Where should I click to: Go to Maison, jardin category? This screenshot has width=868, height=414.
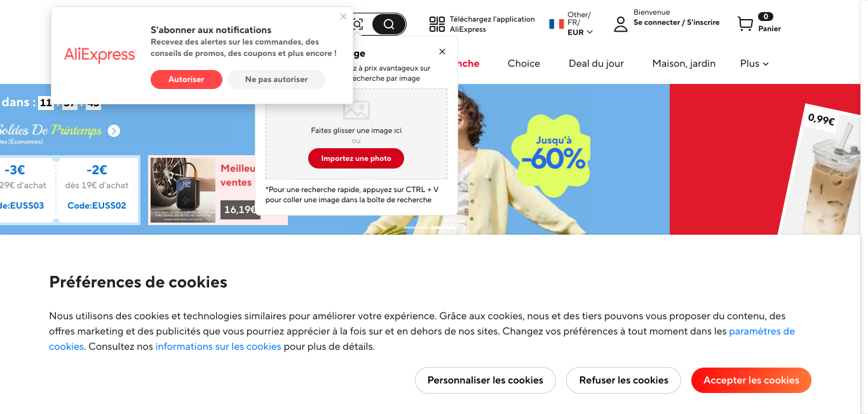tap(684, 64)
